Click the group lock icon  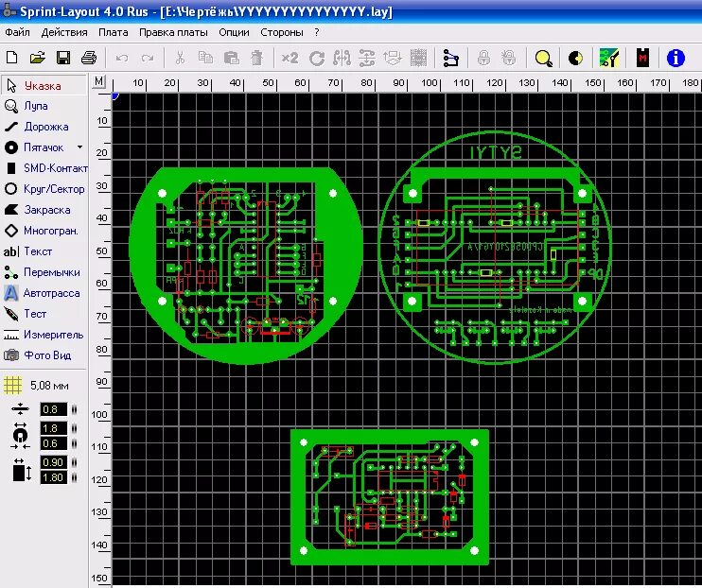pos(483,59)
